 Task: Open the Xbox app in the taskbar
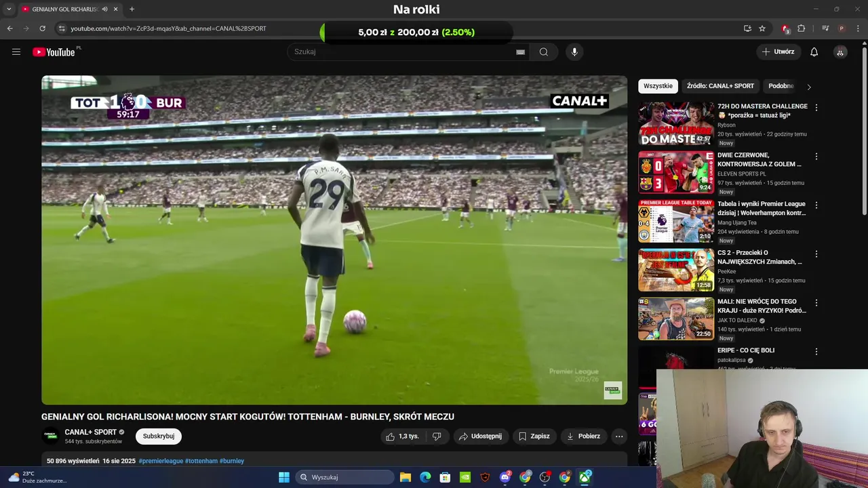(585, 477)
